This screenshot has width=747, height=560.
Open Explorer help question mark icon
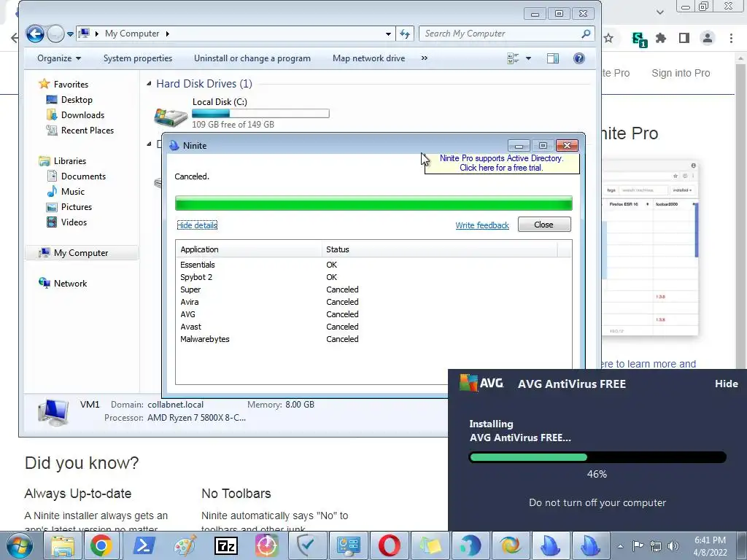(578, 58)
